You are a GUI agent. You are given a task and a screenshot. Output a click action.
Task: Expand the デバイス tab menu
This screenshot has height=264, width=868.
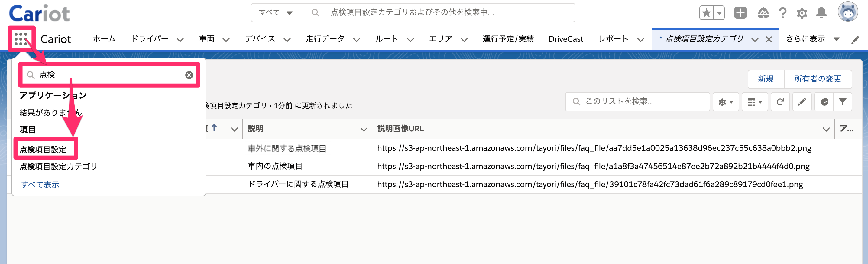click(x=287, y=40)
